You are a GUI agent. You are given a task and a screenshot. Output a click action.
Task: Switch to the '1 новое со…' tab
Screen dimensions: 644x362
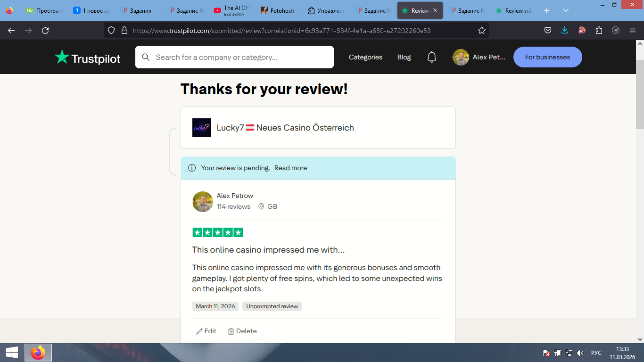click(91, 10)
